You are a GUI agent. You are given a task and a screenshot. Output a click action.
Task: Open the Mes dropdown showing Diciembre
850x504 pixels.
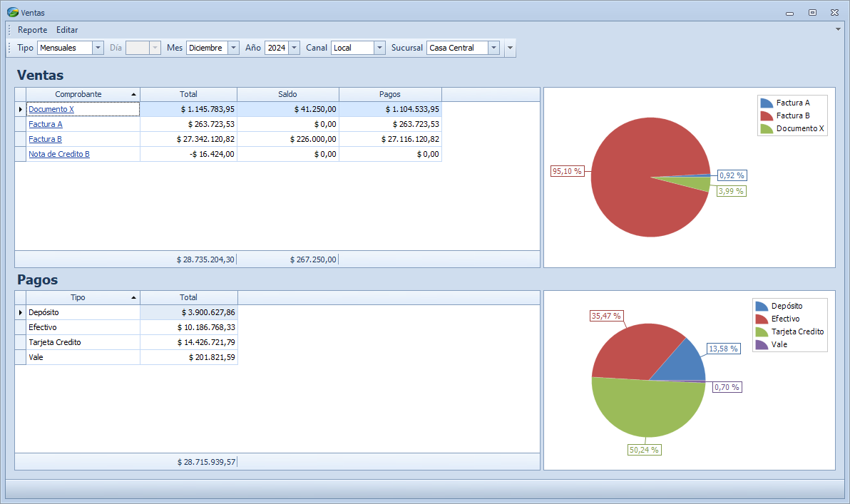tap(233, 48)
